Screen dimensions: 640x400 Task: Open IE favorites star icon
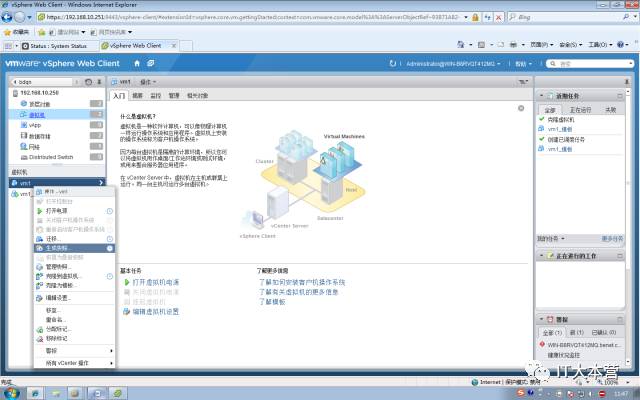[7, 32]
